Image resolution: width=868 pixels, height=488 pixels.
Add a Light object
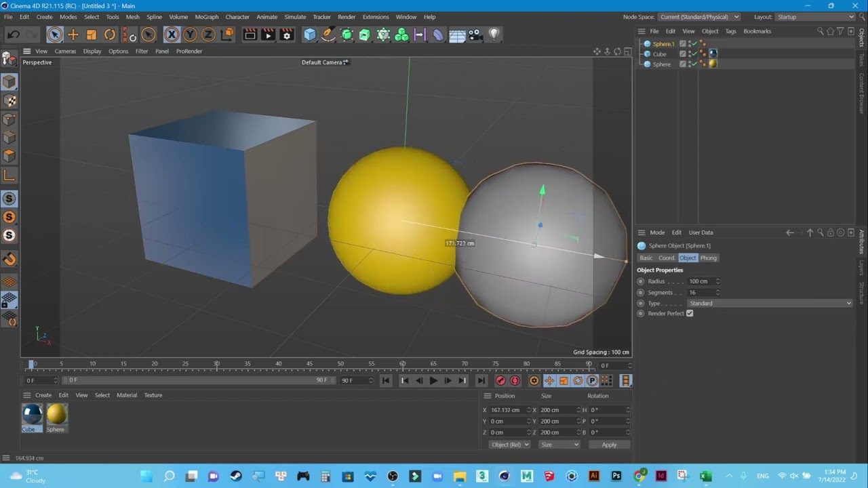(x=494, y=35)
